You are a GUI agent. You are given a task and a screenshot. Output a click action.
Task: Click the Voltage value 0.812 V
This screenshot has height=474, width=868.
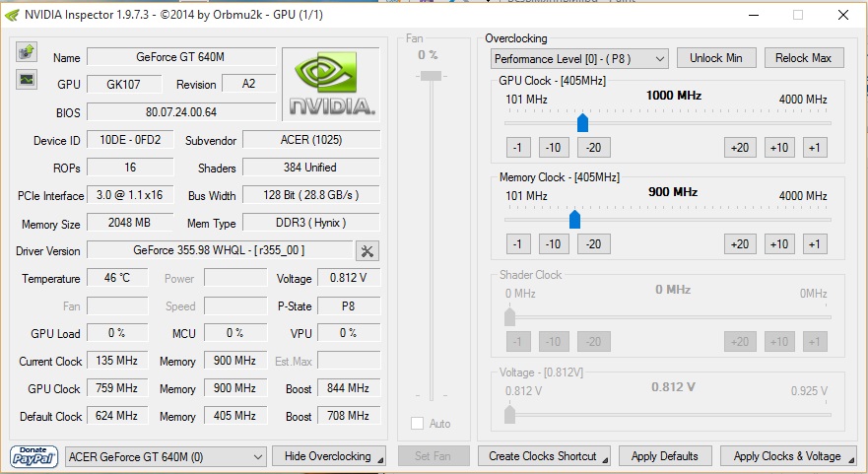(349, 278)
